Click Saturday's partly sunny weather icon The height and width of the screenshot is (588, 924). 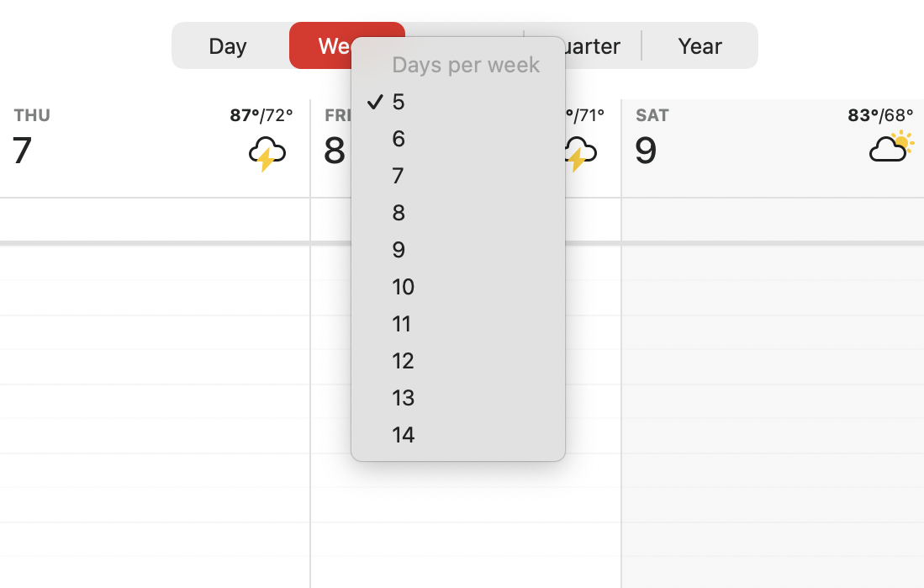(891, 147)
